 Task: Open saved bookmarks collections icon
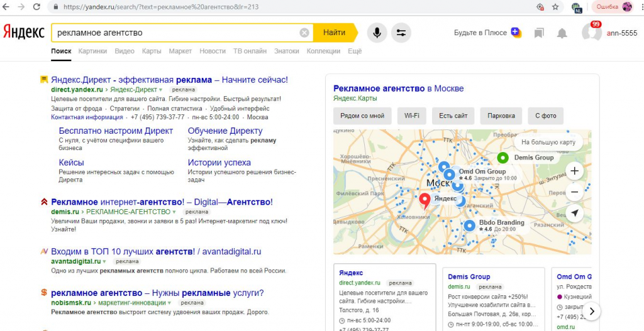[539, 33]
